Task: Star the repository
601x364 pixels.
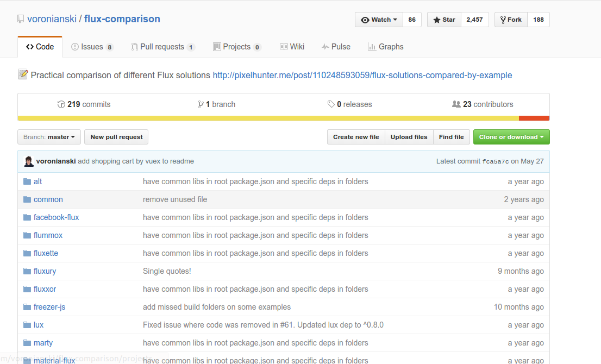Action: tap(445, 20)
